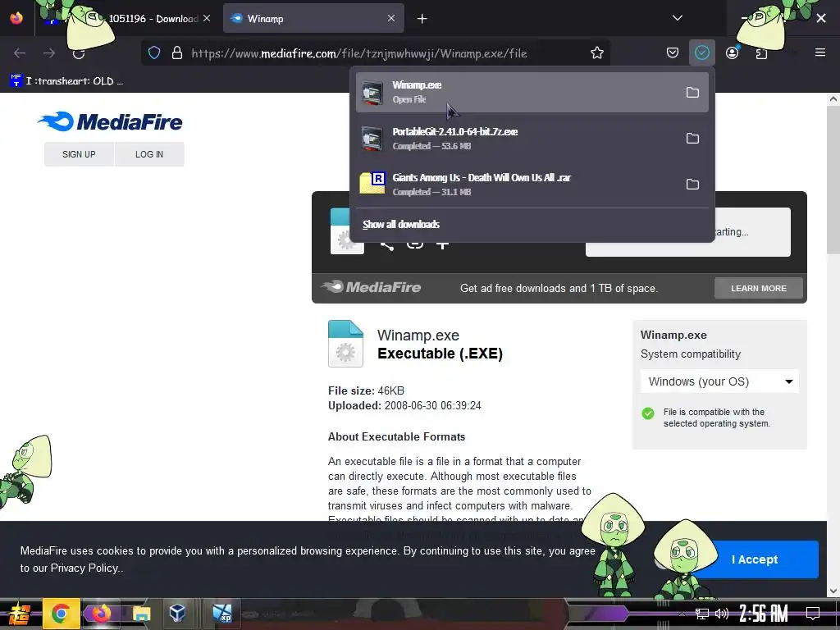Open the XP app taskbar icon
Viewport: 840px width, 630px height.
[x=222, y=614]
